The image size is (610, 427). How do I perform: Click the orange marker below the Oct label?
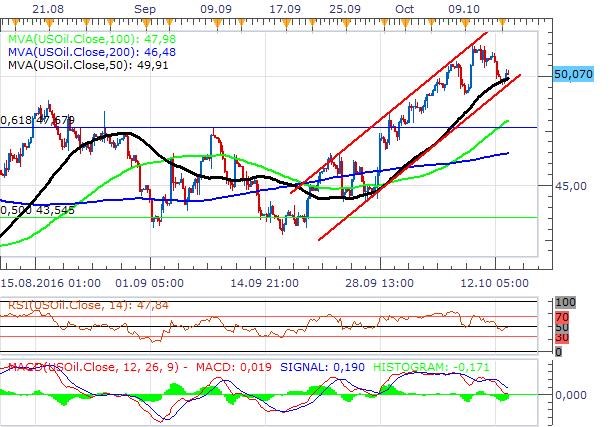[x=407, y=20]
